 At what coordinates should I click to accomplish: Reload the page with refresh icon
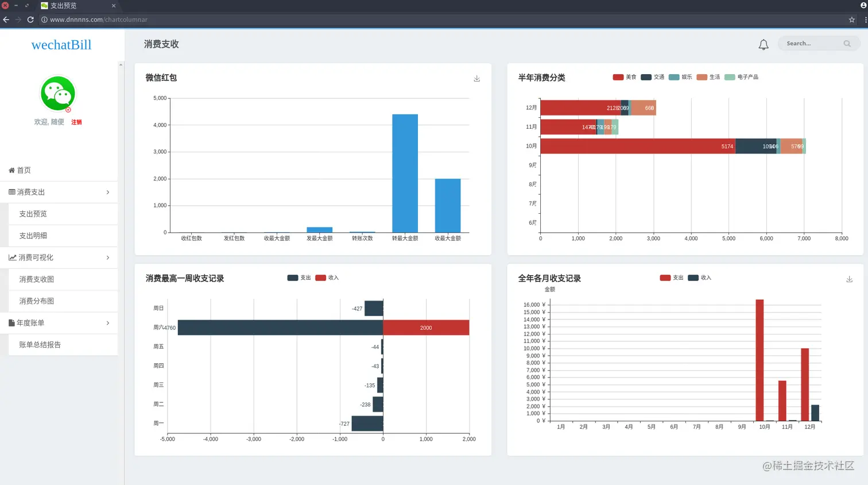(30, 20)
